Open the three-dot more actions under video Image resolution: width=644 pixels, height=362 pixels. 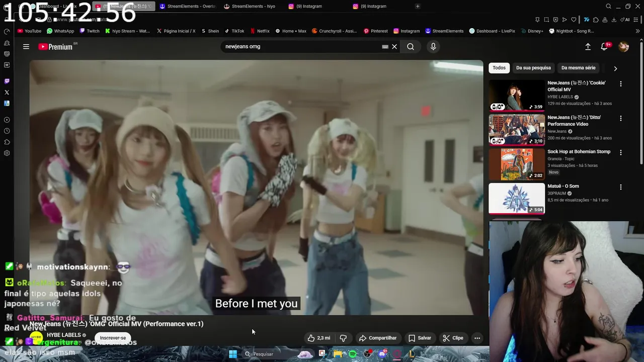click(x=477, y=338)
